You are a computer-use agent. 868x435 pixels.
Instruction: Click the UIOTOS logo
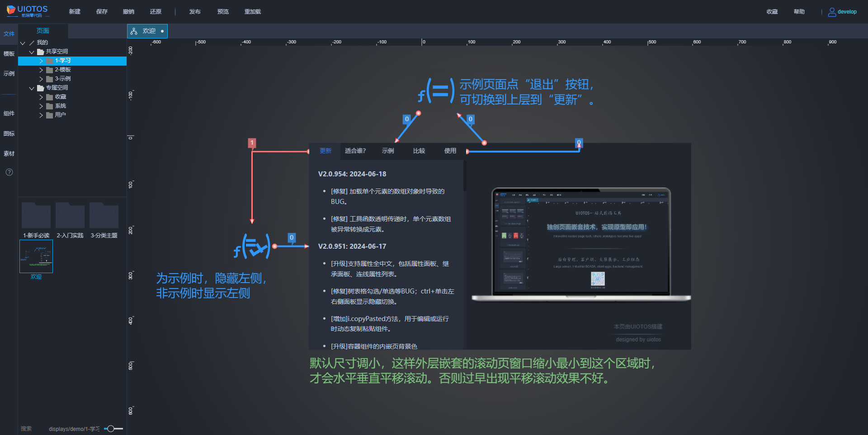(x=27, y=11)
